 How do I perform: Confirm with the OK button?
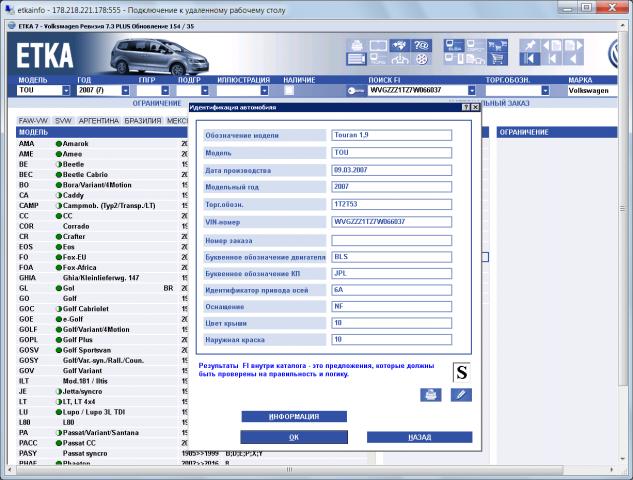click(x=294, y=437)
